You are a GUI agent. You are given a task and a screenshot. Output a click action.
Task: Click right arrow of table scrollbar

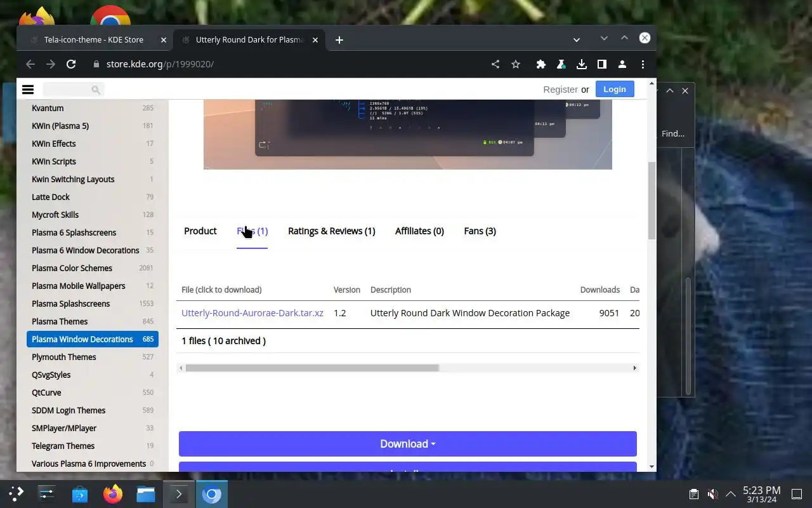[x=634, y=368]
